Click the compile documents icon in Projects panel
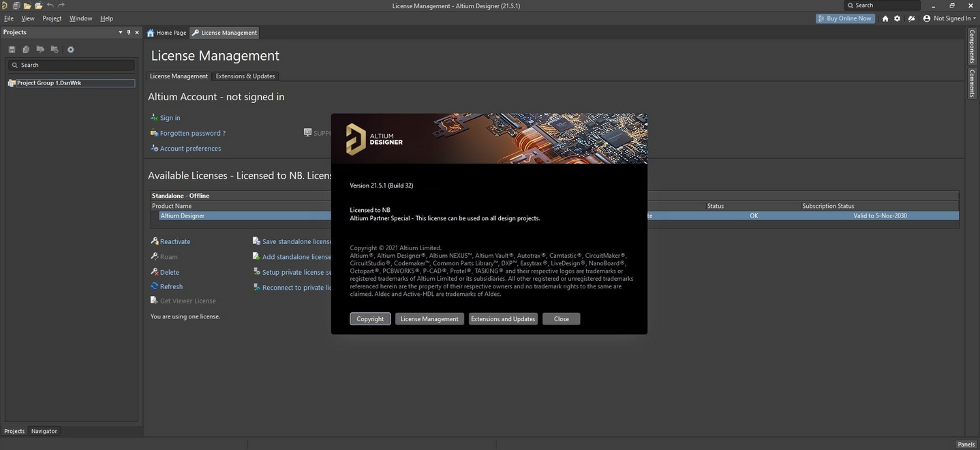980x450 pixels. (x=26, y=49)
